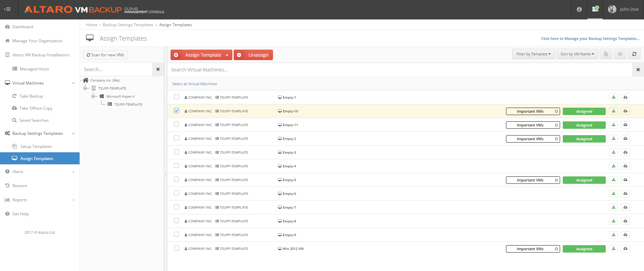Open the Filter by Template dropdown

[x=533, y=54]
